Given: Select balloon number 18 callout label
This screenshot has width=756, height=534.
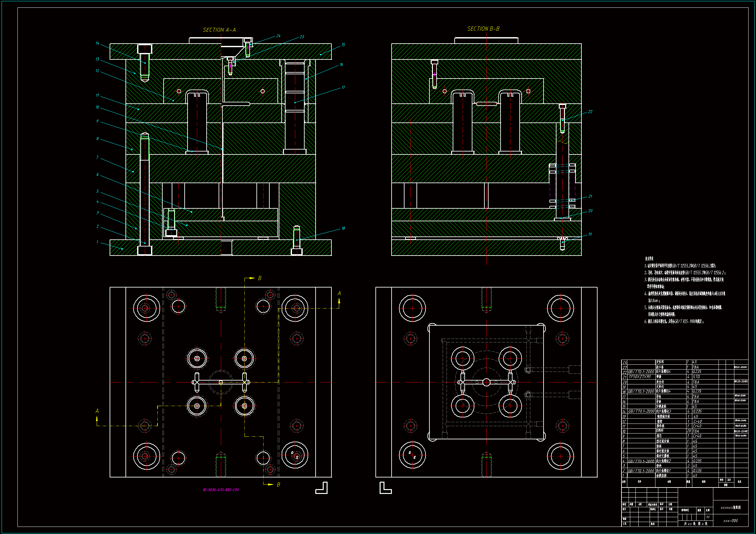Looking at the screenshot, I should [343, 228].
